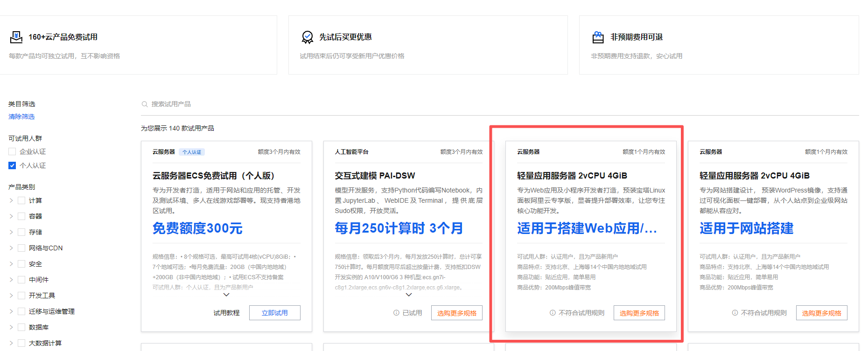Select the 存储 category checkbox
This screenshot has height=351, width=868.
pos(21,232)
